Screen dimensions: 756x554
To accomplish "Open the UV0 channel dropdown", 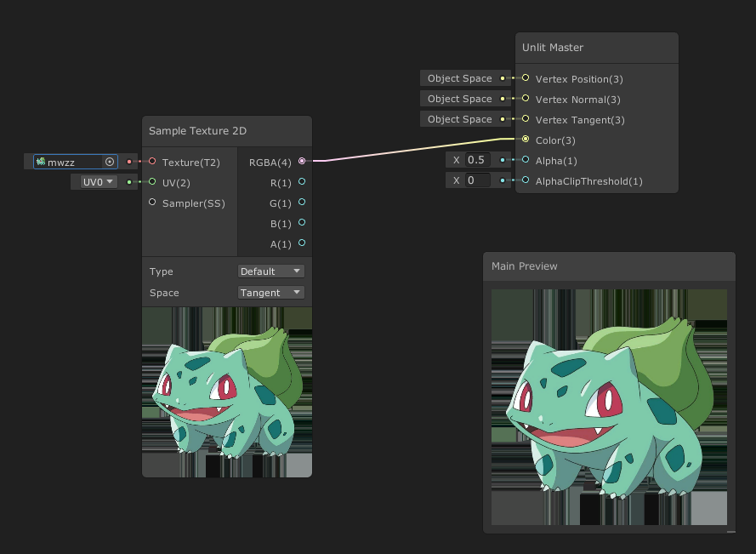I will click(94, 182).
